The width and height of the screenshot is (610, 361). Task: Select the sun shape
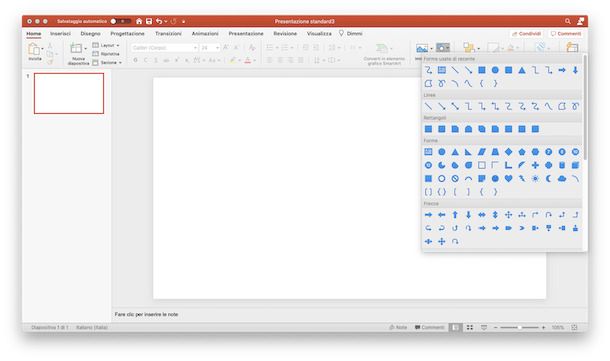(535, 179)
